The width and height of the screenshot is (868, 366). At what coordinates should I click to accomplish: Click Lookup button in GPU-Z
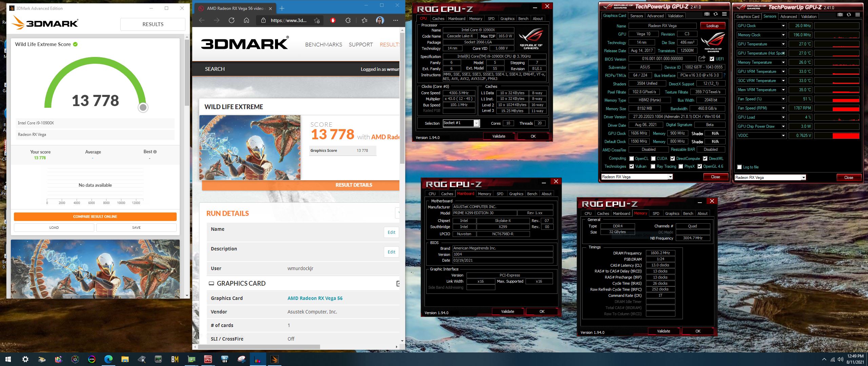coord(712,26)
